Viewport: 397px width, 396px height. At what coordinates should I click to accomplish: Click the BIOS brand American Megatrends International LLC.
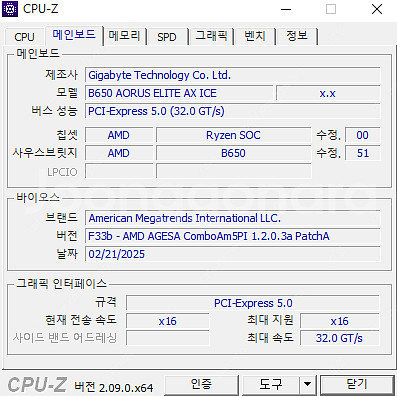232,218
